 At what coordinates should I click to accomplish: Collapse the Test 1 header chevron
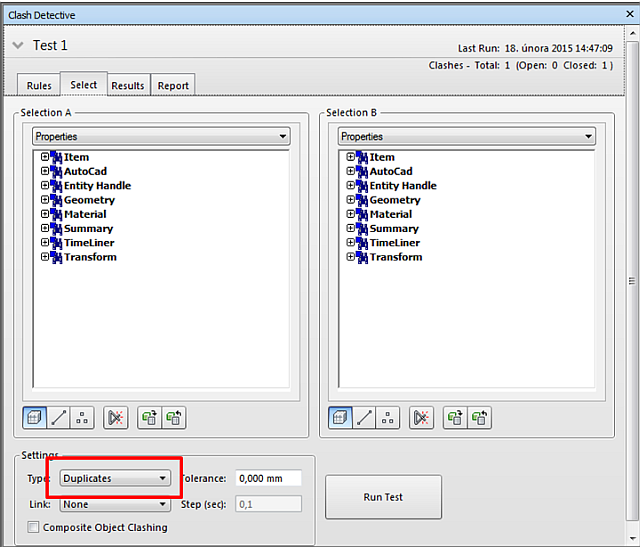[x=18, y=46]
